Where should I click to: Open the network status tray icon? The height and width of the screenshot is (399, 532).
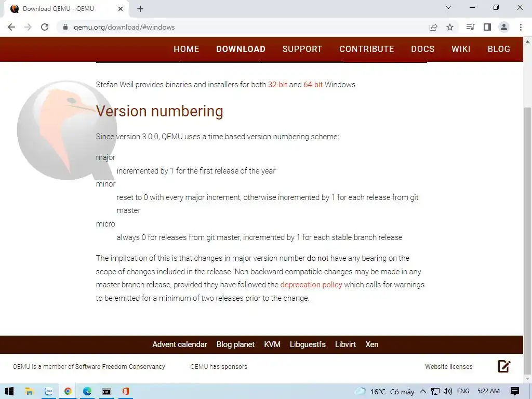435,392
